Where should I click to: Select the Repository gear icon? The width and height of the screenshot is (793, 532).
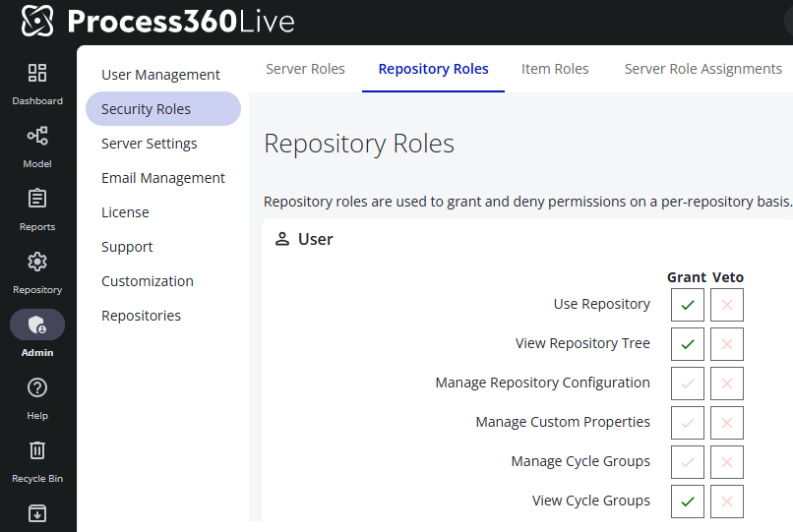pos(37,263)
